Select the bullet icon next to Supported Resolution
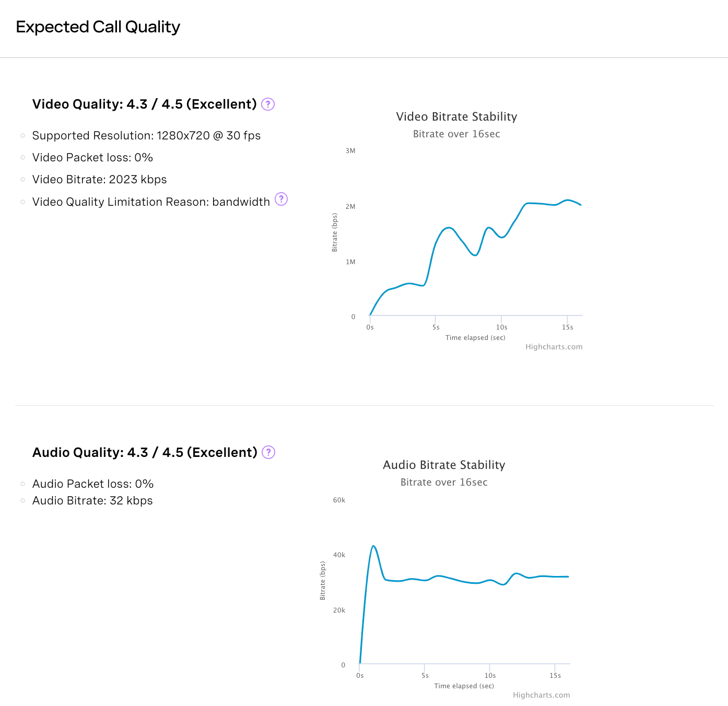728x706 pixels. tap(22, 135)
